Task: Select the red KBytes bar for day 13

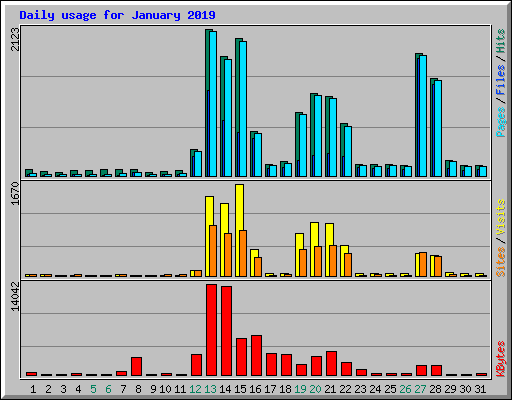Action: [211, 330]
